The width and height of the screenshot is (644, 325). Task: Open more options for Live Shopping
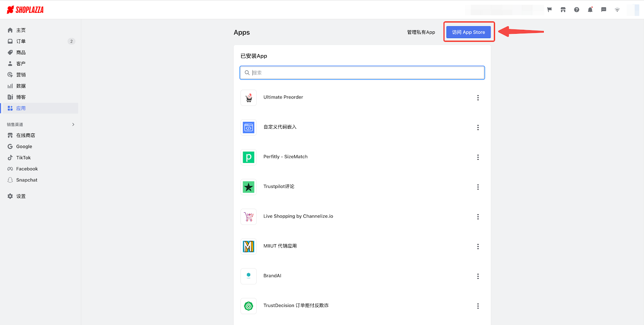478,217
